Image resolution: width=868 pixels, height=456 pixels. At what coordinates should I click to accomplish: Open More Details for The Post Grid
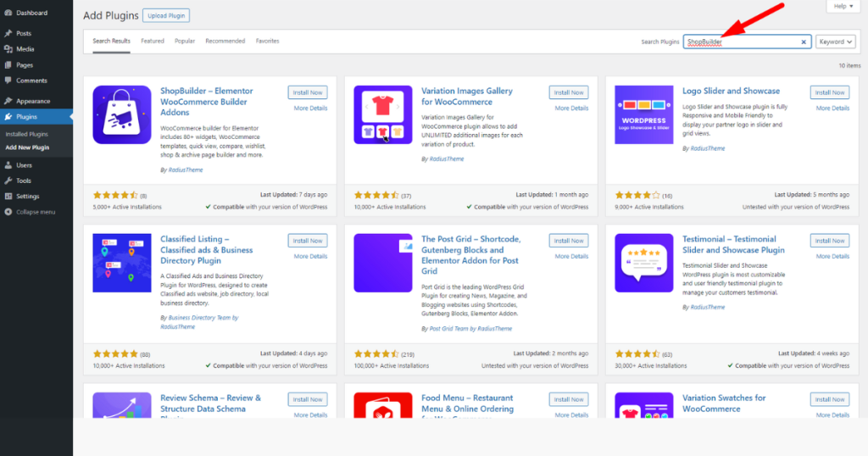click(x=571, y=257)
